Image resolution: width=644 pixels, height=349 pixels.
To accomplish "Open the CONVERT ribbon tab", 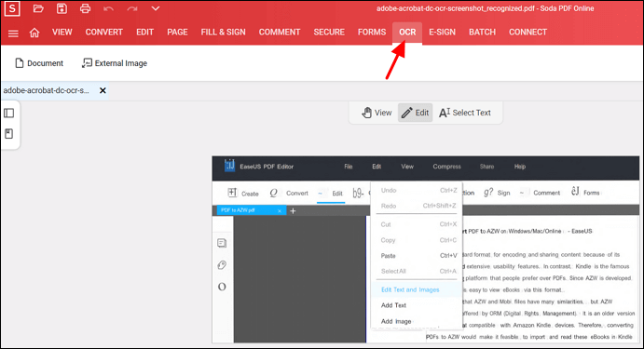I will [103, 32].
